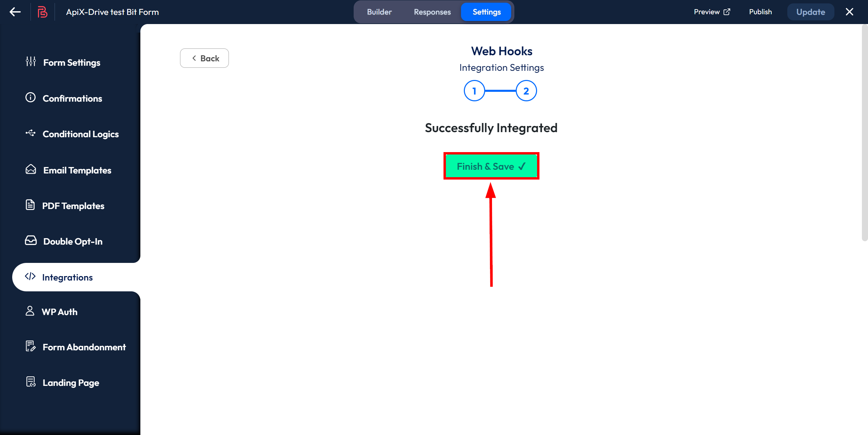Screen dimensions: 868x435
Task: Switch to the Builder tab
Action: tap(379, 12)
